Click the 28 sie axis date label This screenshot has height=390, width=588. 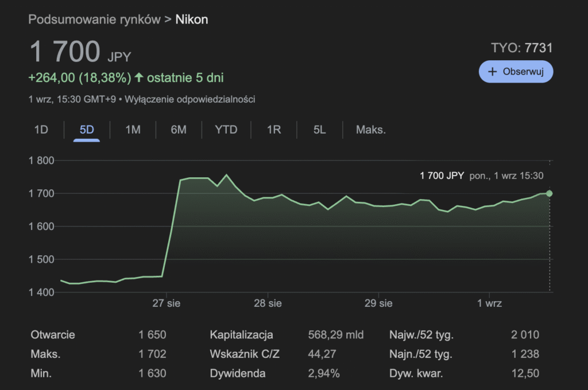tap(268, 303)
